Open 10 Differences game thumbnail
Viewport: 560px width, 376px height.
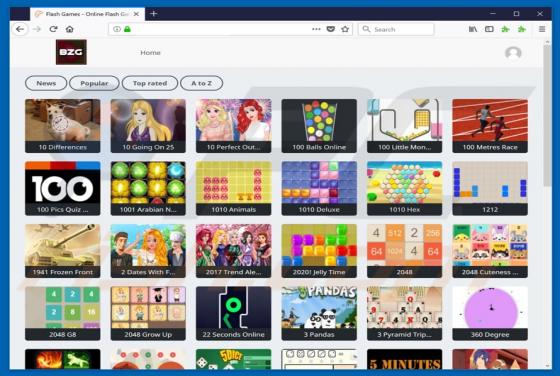tap(62, 126)
